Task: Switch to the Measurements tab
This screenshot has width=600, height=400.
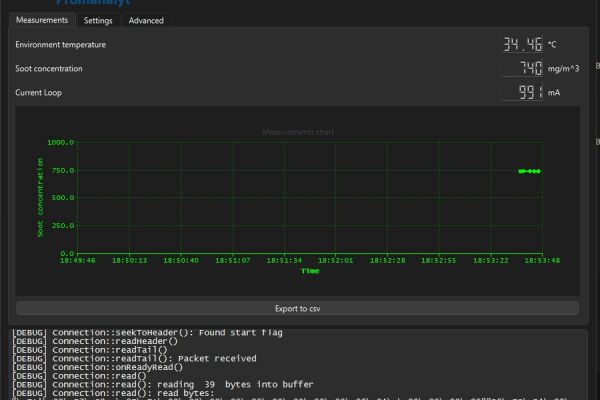Action: point(42,20)
